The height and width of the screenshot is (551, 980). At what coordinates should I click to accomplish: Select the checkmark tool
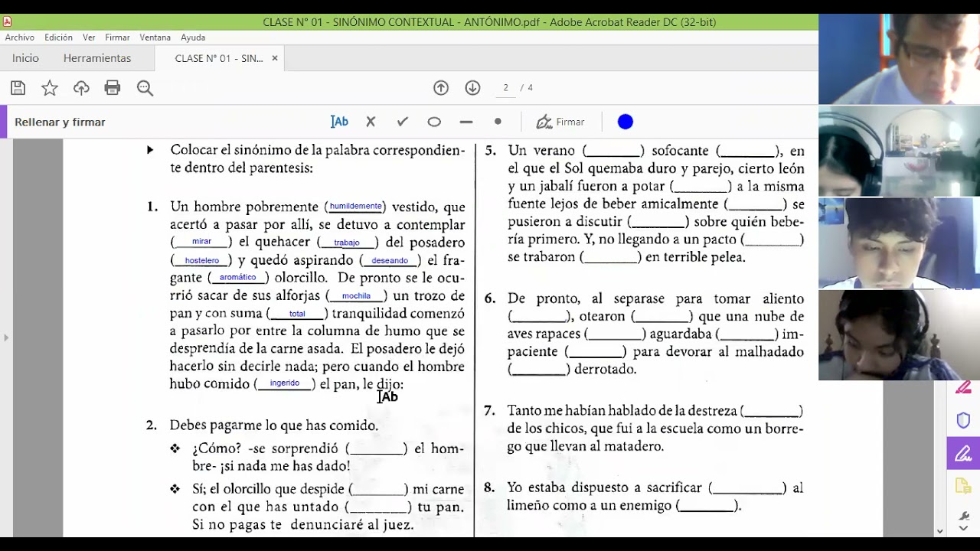tap(402, 122)
